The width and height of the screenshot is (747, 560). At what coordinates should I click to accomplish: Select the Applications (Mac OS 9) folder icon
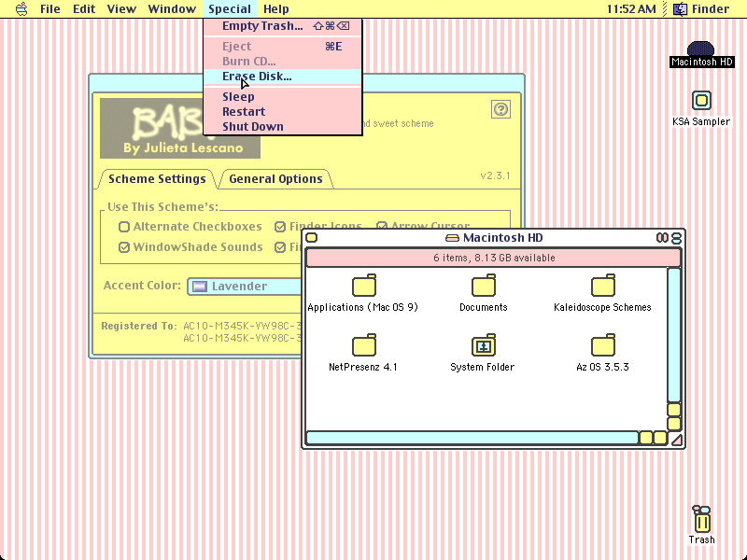pos(364,286)
